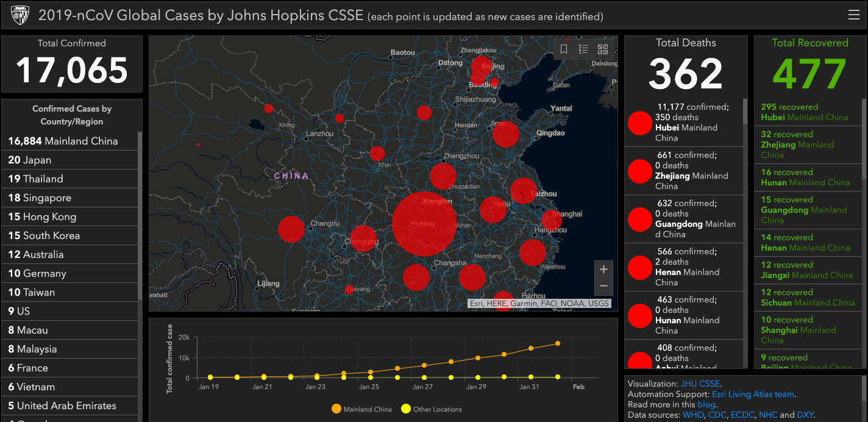Click the red circle next to Hunan deaths entry
868x422 pixels.
click(640, 315)
